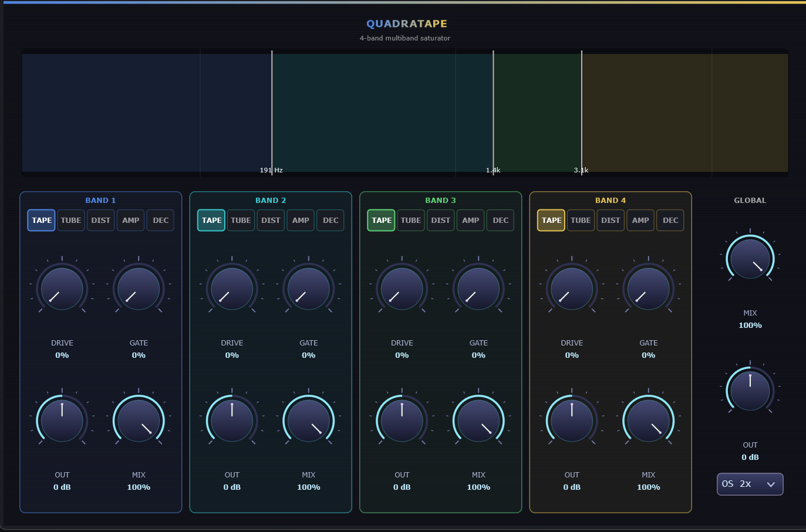
Task: Select AMP mode for Band 2
Action: point(301,221)
